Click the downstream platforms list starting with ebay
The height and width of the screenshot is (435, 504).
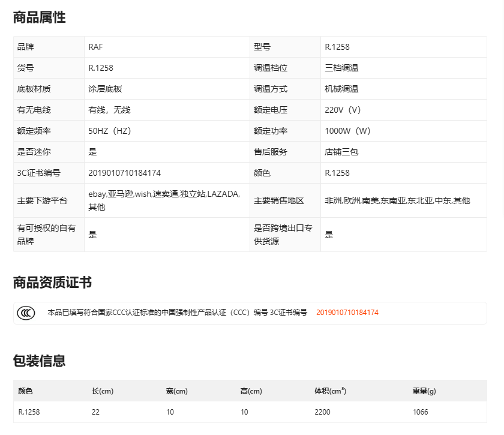[x=164, y=200]
